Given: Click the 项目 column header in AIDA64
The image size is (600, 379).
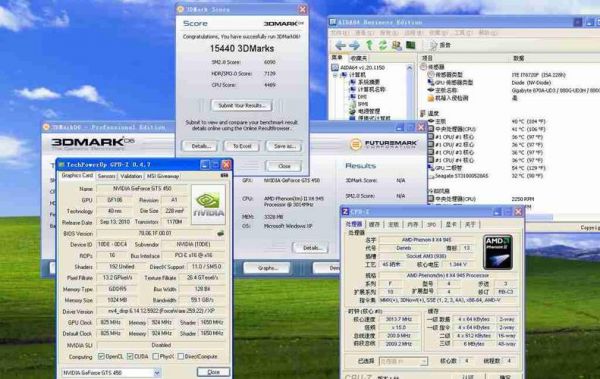Looking at the screenshot, I should coord(427,58).
